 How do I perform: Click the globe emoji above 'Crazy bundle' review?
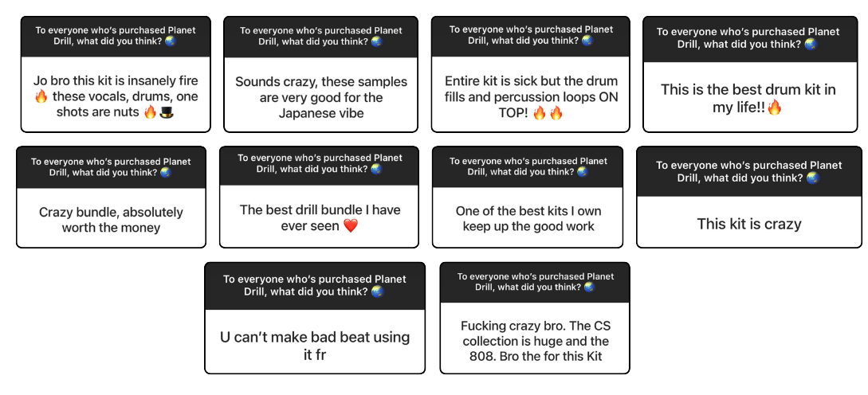pos(166,172)
